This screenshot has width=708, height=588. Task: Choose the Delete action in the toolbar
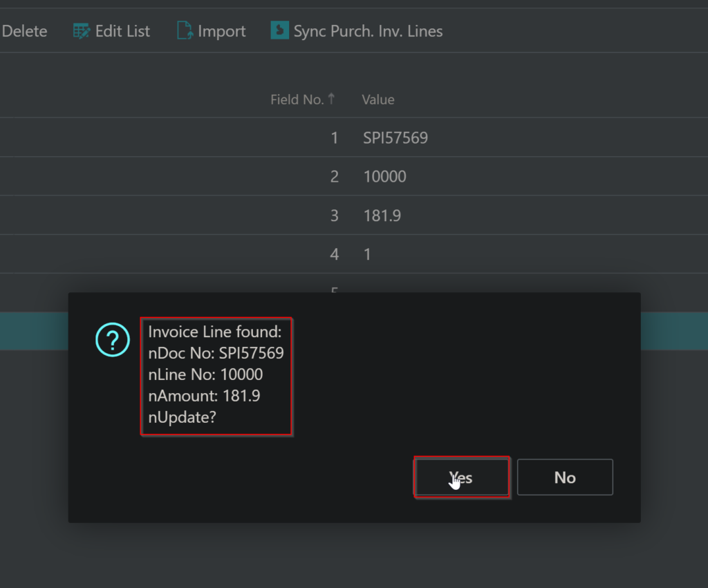pos(24,31)
